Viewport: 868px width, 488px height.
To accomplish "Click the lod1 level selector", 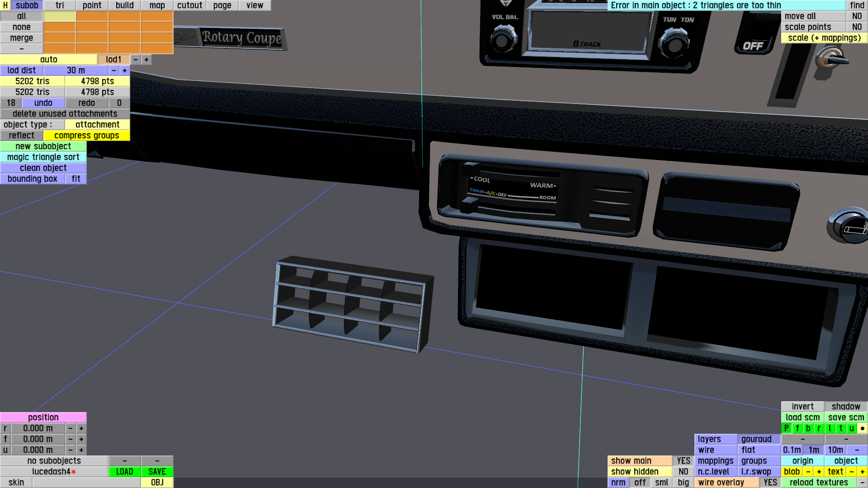I will pyautogui.click(x=113, y=60).
